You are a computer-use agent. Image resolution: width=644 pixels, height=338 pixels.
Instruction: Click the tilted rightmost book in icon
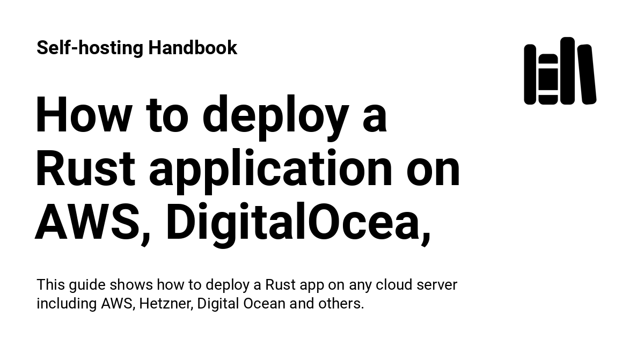pos(587,75)
